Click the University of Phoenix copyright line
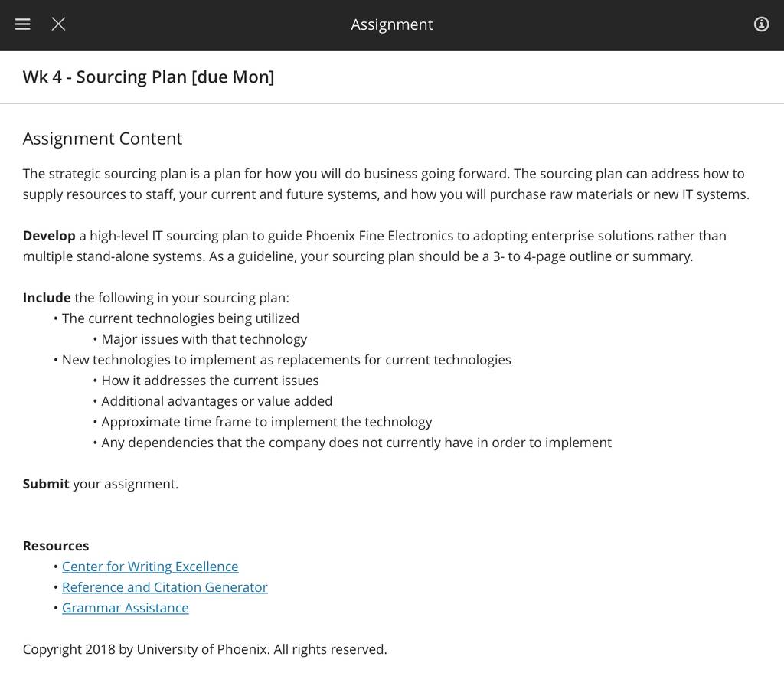 [205, 649]
